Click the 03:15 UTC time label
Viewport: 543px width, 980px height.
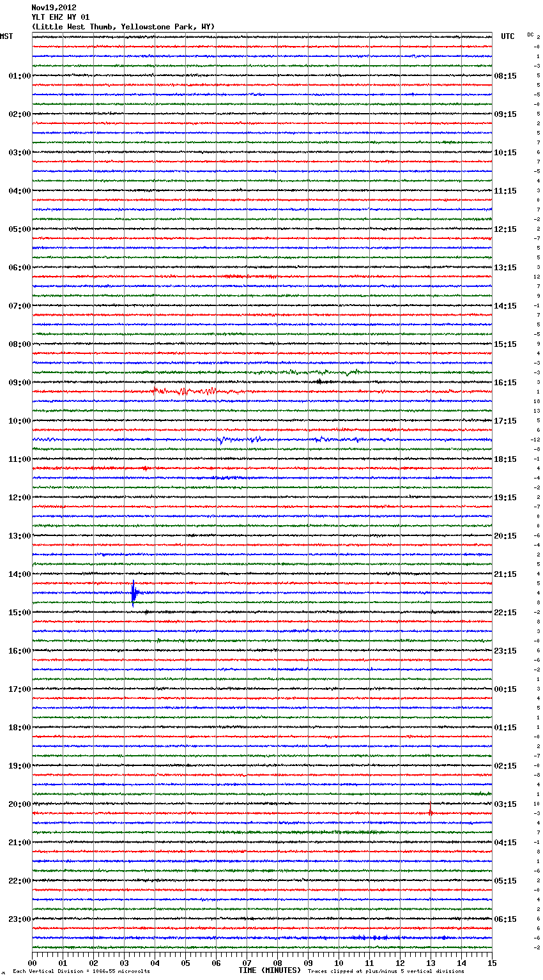click(x=505, y=804)
